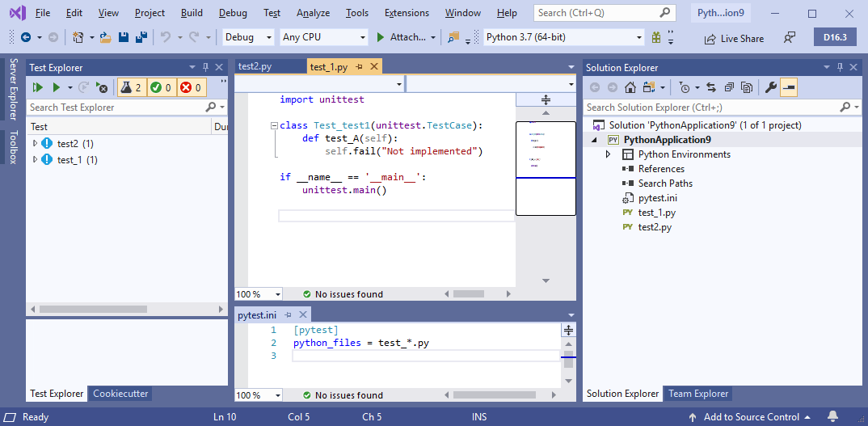Pin the Test Explorer panel
Viewport: 868px width, 426px height.
(x=205, y=67)
